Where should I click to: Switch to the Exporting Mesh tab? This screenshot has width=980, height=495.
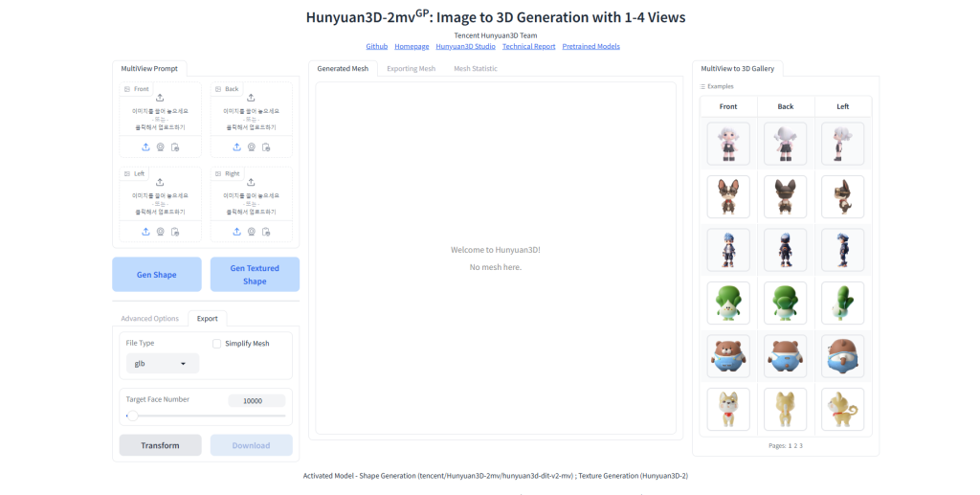pos(411,69)
